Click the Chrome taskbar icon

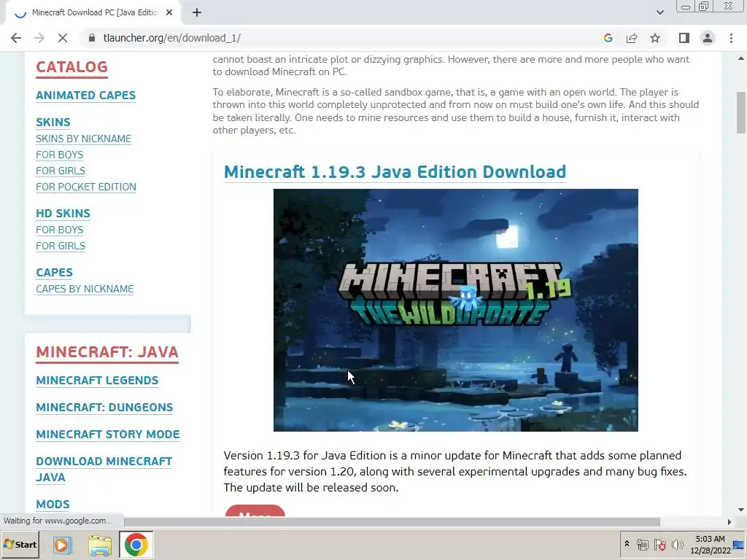[x=136, y=544]
